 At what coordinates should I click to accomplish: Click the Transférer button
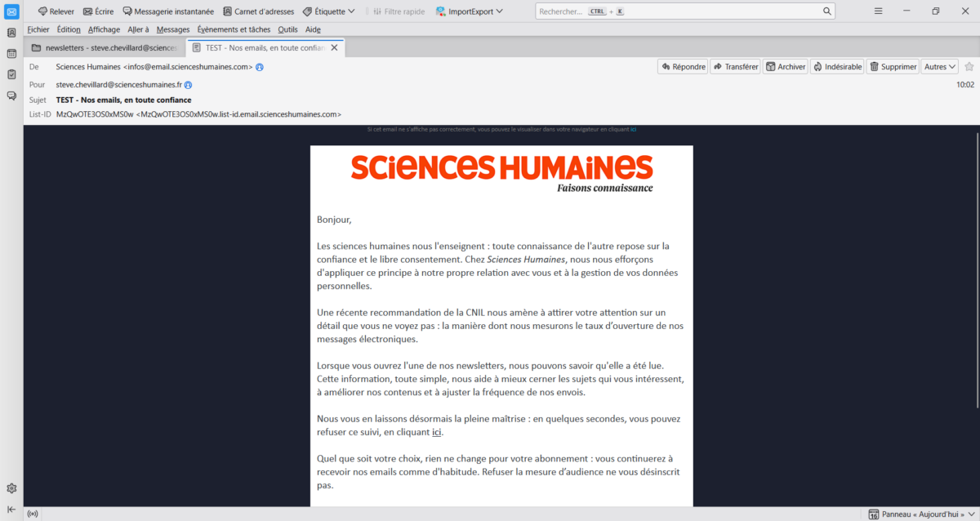coord(735,67)
